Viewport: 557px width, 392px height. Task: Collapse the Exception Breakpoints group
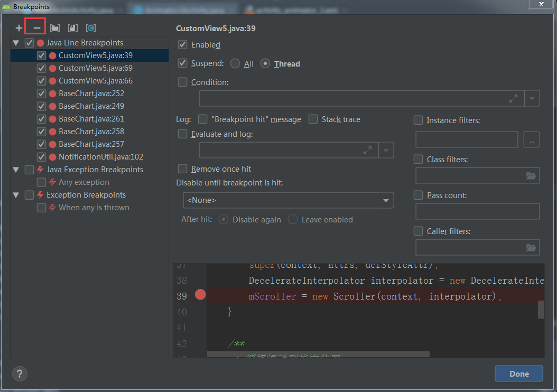16,195
